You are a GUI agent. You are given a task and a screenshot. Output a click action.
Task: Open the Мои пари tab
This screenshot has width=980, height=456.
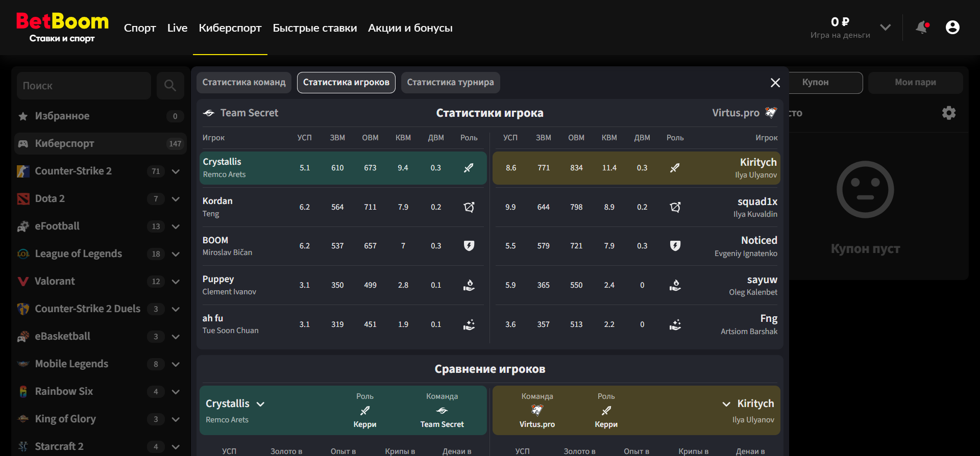point(915,83)
